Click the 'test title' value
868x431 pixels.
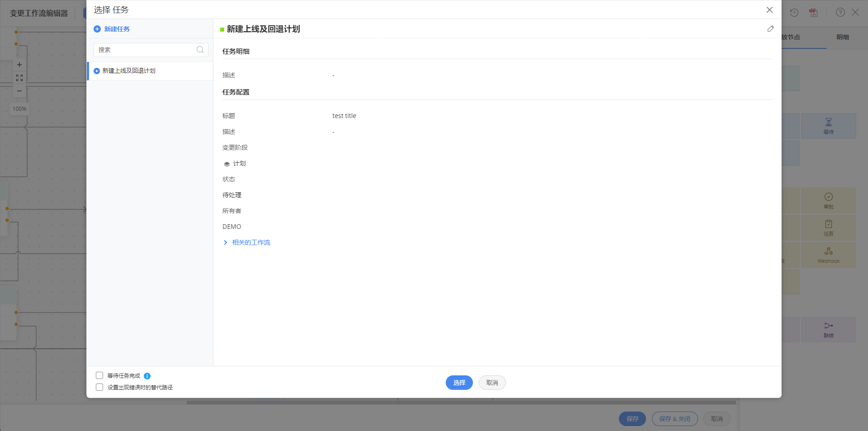[x=344, y=116]
